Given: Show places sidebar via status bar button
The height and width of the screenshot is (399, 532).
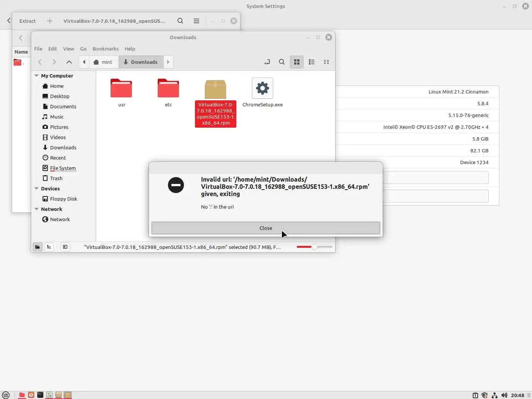Looking at the screenshot, I should 37,247.
